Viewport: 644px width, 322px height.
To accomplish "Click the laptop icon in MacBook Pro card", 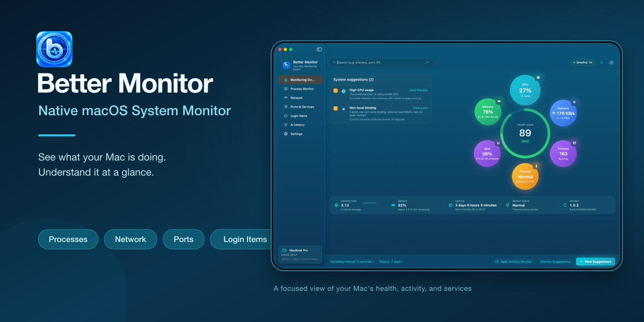I will click(x=284, y=250).
